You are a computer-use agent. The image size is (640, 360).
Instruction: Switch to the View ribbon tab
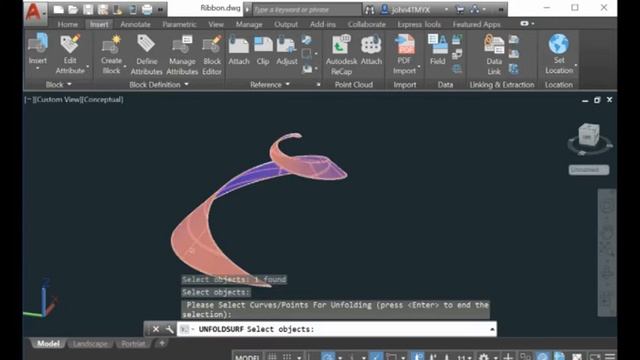(x=216, y=24)
